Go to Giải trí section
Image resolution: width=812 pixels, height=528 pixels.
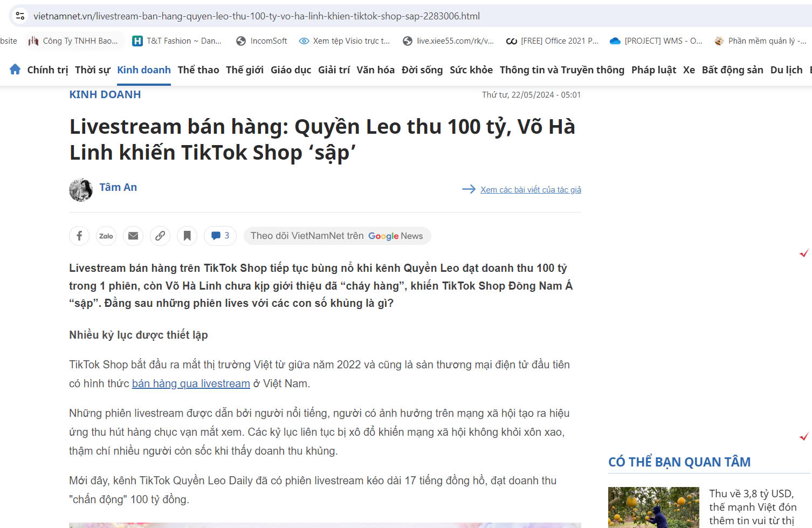[x=334, y=70]
